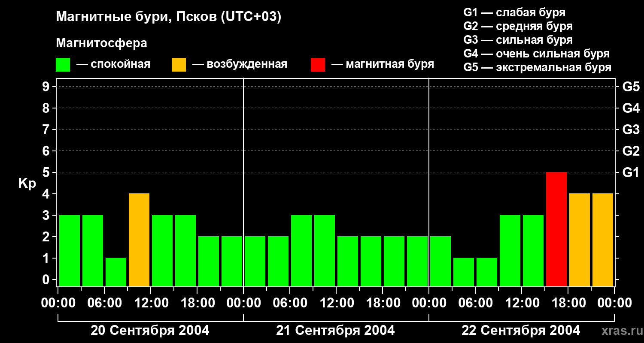Click the '20 Сентября 2004' date label
This screenshot has height=343, width=644.
tap(150, 331)
